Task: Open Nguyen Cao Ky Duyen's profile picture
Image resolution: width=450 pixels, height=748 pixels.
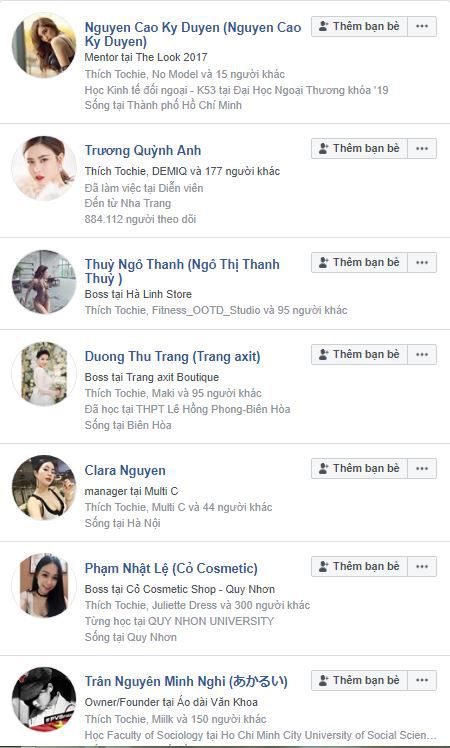Action: [44, 45]
